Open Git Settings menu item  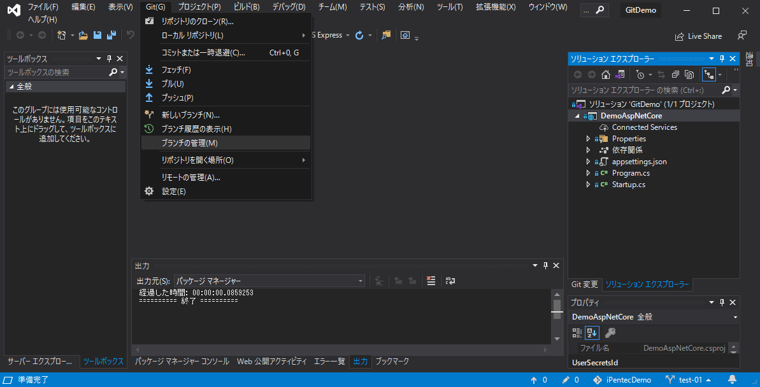click(226, 192)
